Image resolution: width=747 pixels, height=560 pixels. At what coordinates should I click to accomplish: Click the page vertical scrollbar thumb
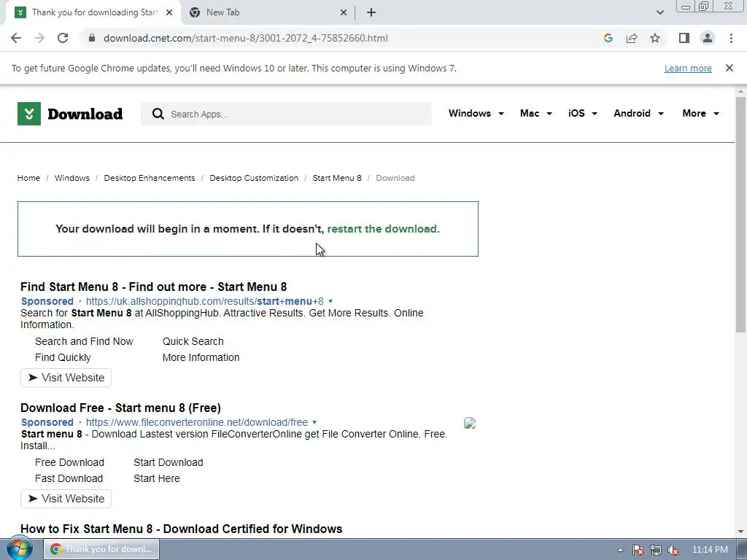coord(741,214)
